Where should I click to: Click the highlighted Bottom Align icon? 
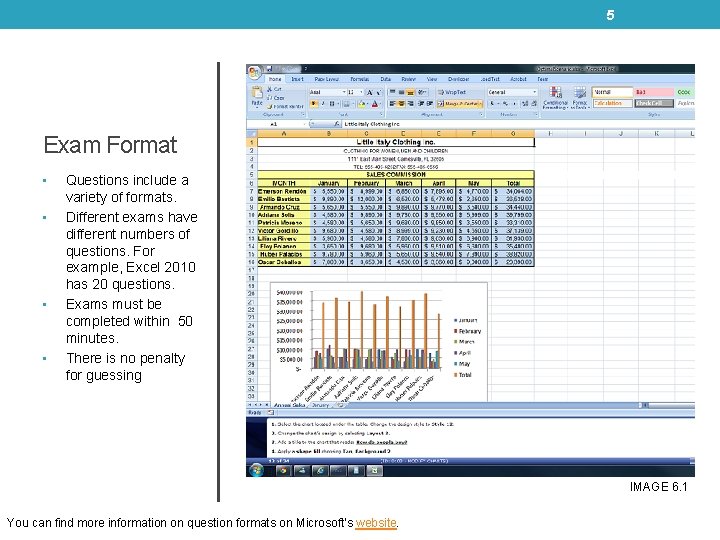tap(410, 92)
